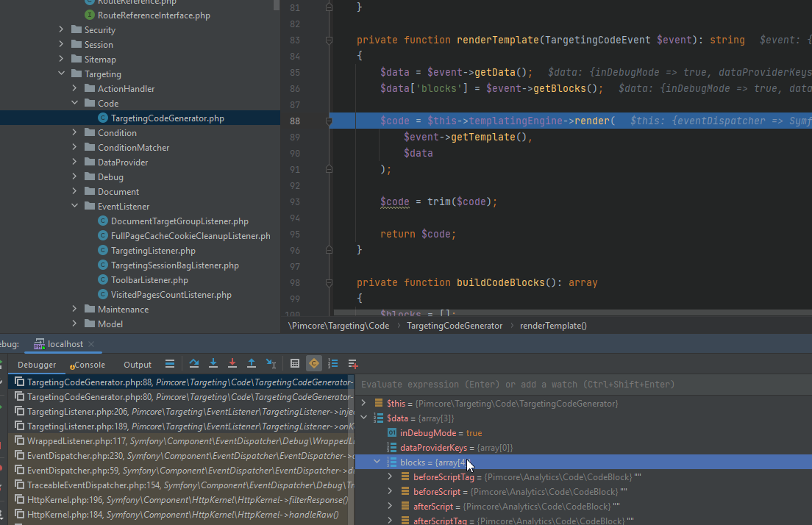
Task: Collapse the blocks array node
Action: click(377, 461)
